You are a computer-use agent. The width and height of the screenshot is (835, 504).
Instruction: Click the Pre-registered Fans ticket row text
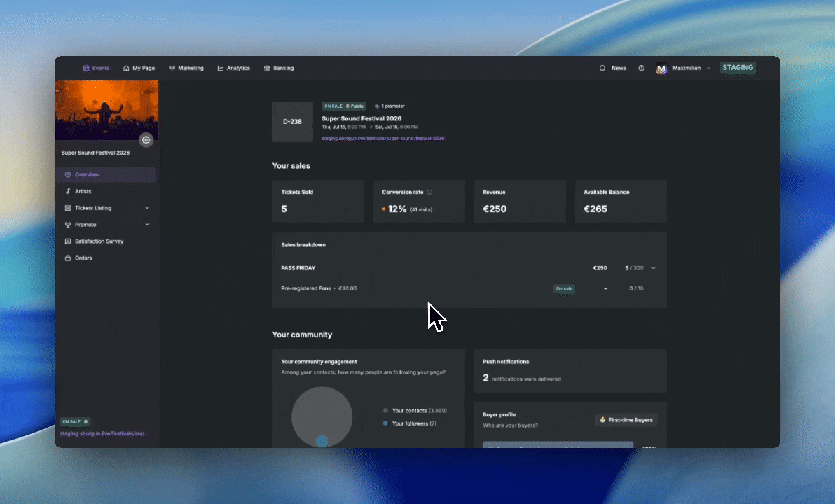pos(319,288)
